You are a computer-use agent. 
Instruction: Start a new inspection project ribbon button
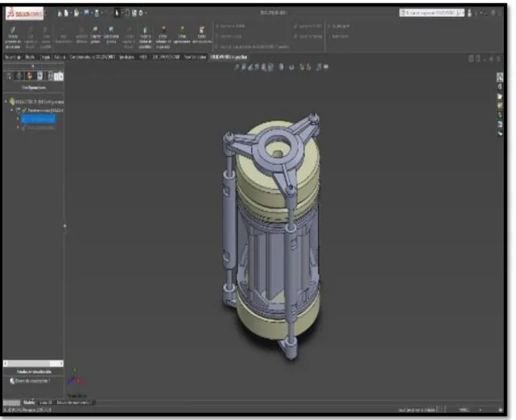click(x=13, y=38)
